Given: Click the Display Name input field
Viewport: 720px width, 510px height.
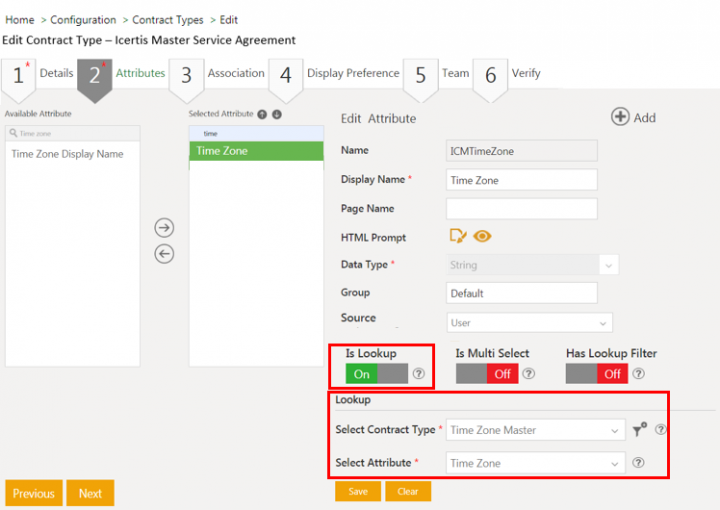Looking at the screenshot, I should click(x=522, y=180).
